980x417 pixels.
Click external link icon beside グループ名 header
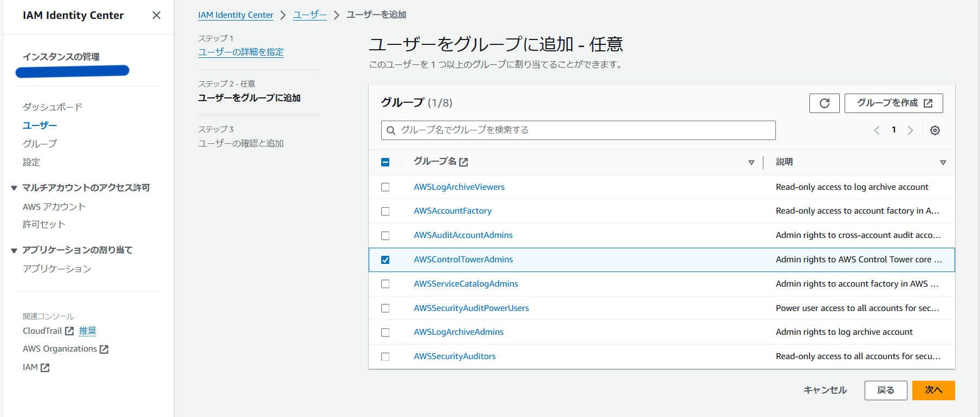[x=463, y=162]
